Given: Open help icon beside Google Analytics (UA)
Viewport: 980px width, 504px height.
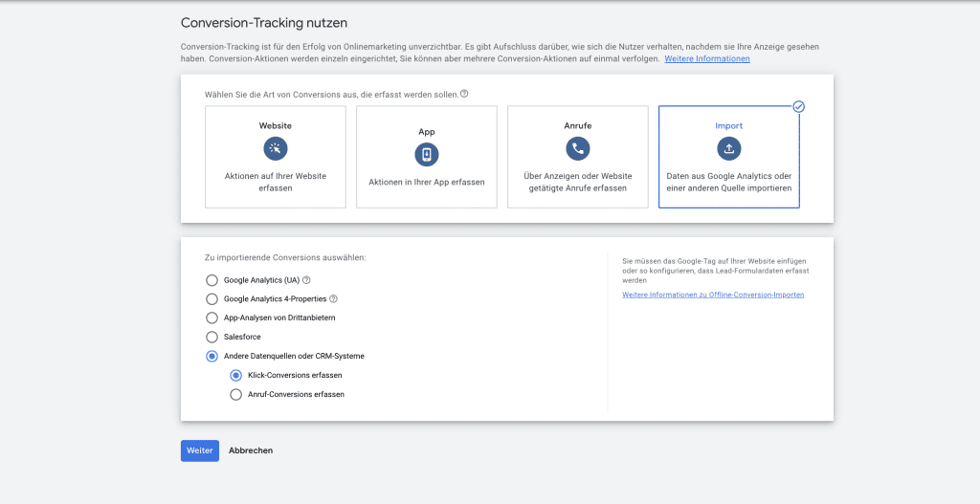Looking at the screenshot, I should [x=307, y=280].
